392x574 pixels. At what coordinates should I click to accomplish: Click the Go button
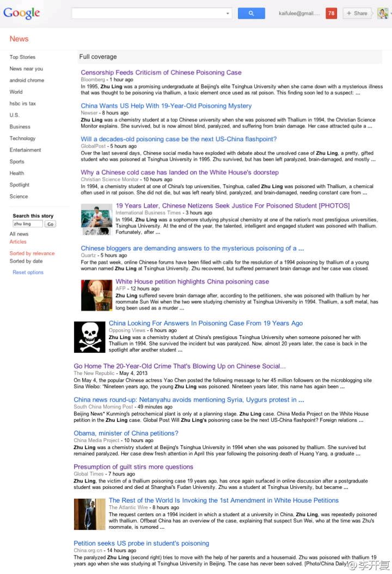pos(51,224)
